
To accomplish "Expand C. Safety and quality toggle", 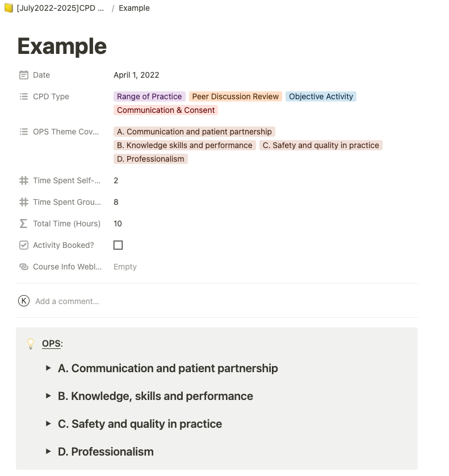I will [48, 424].
